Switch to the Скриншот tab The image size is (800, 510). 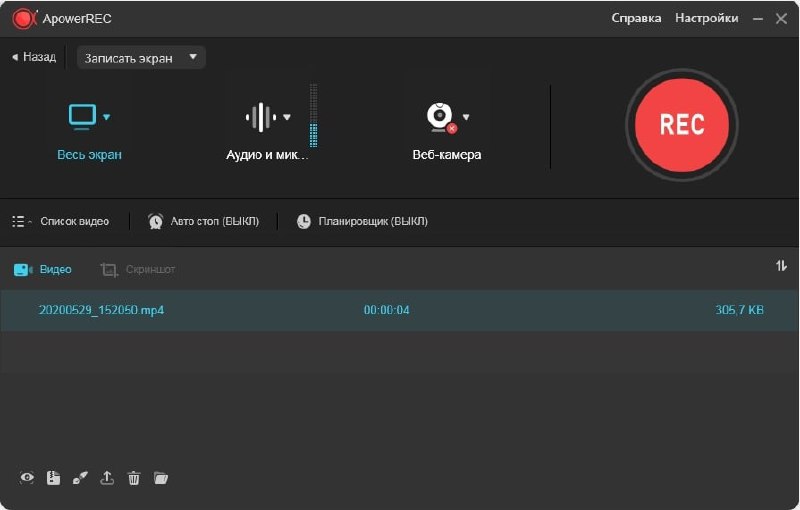pos(138,269)
